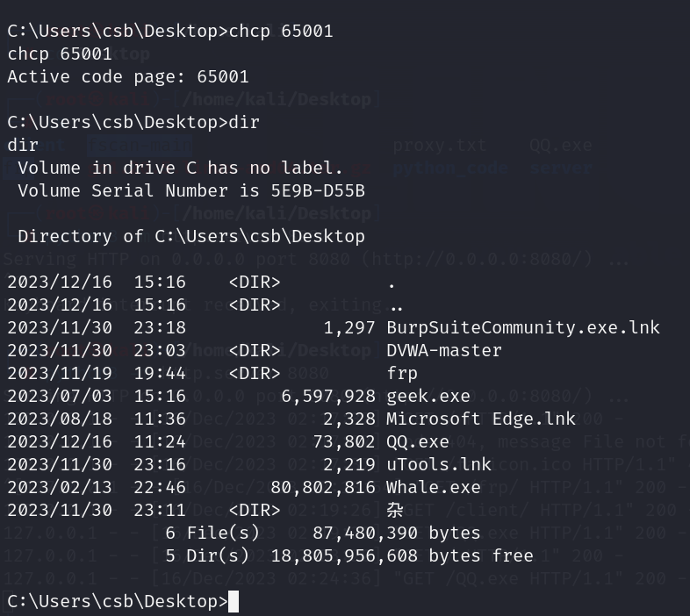Click the Volume in drive C line
690x616 pixels.
click(180, 168)
